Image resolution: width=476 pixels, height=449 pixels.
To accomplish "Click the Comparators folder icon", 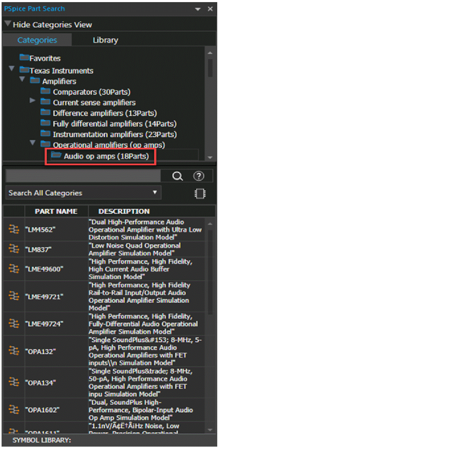I will point(46,91).
